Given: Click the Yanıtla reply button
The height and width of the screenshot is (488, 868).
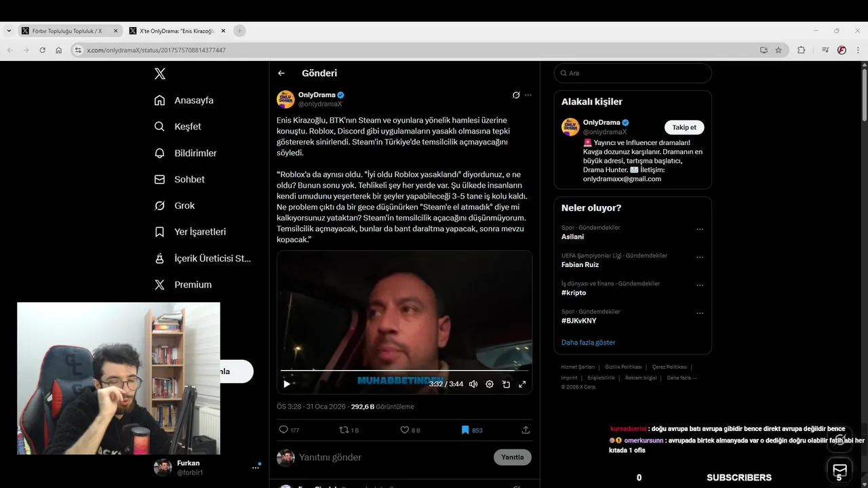Looking at the screenshot, I should (x=513, y=457).
